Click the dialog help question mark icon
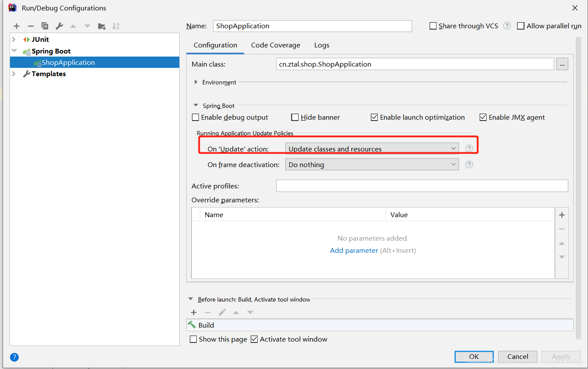 tap(14, 357)
